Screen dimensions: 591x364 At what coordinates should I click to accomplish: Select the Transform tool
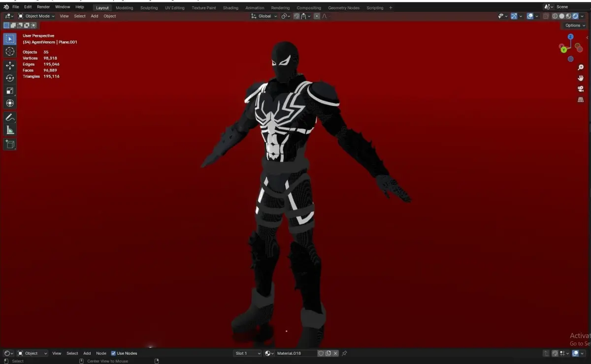tap(10, 103)
